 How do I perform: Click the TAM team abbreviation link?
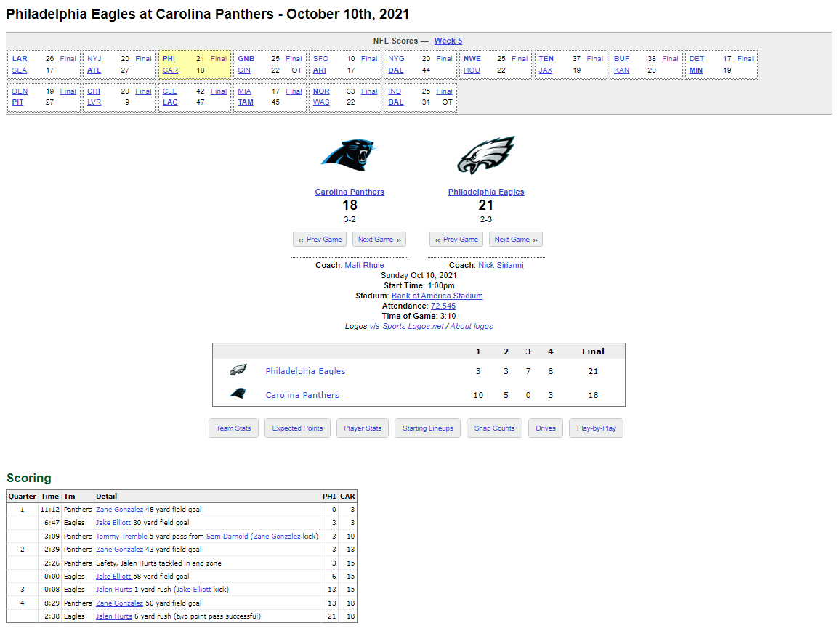(x=246, y=102)
